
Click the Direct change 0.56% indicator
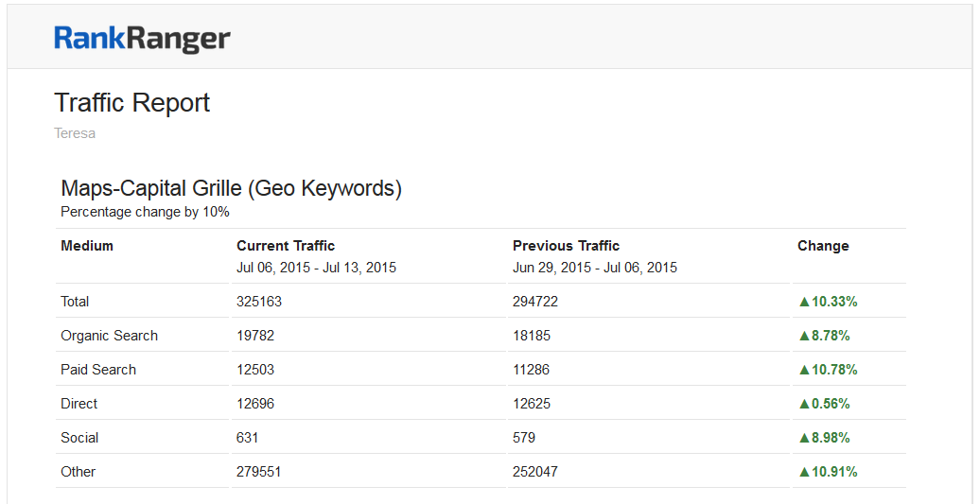(x=824, y=404)
